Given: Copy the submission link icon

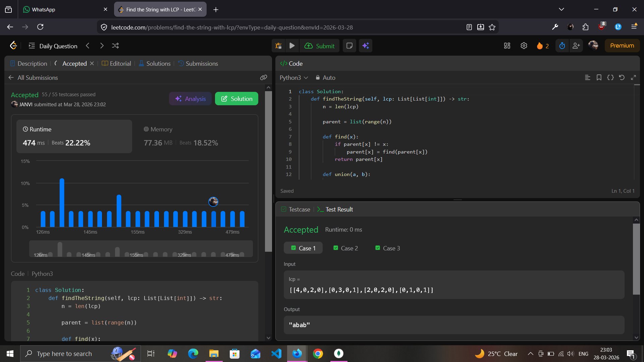Looking at the screenshot, I should tap(264, 78).
